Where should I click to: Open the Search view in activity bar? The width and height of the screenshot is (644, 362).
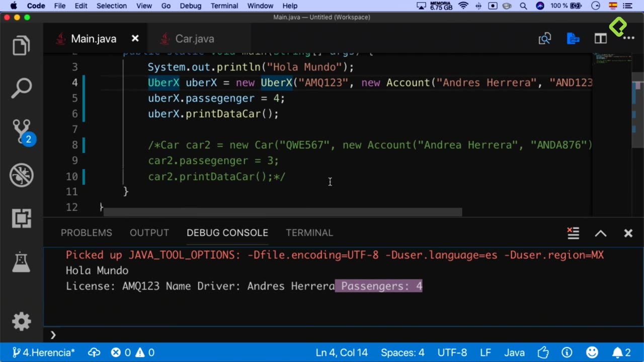[x=21, y=88]
